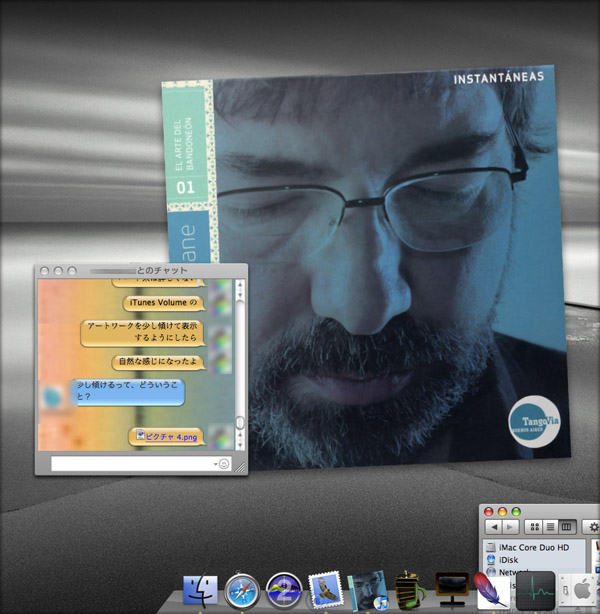Go back in the Finder window
This screenshot has height=614, width=600.
click(x=493, y=527)
